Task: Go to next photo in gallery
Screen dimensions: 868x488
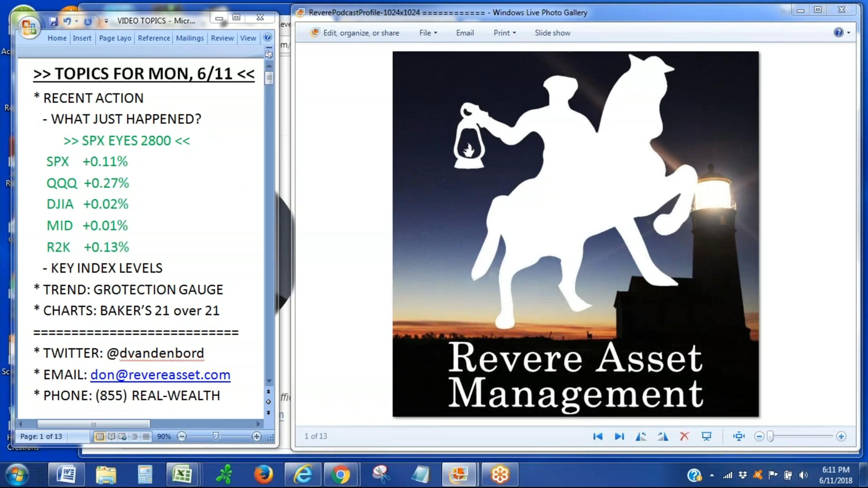Action: coord(619,436)
